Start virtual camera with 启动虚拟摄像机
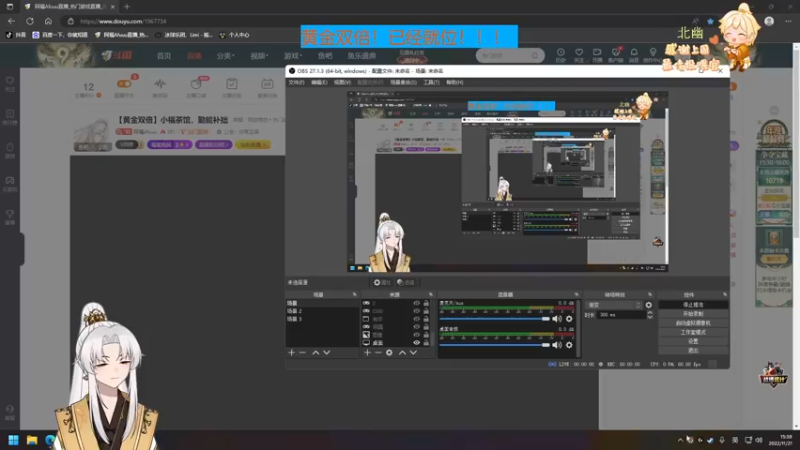The image size is (800, 450). 693,323
